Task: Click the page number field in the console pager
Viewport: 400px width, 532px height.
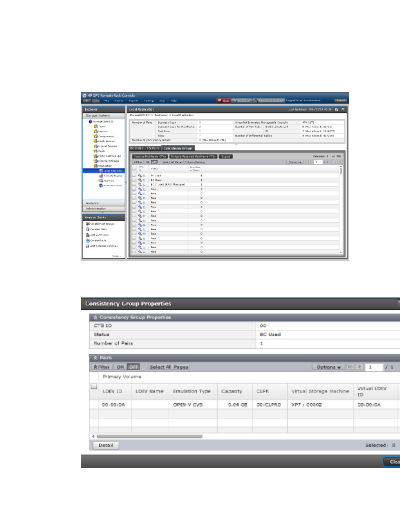Action: coord(318,162)
